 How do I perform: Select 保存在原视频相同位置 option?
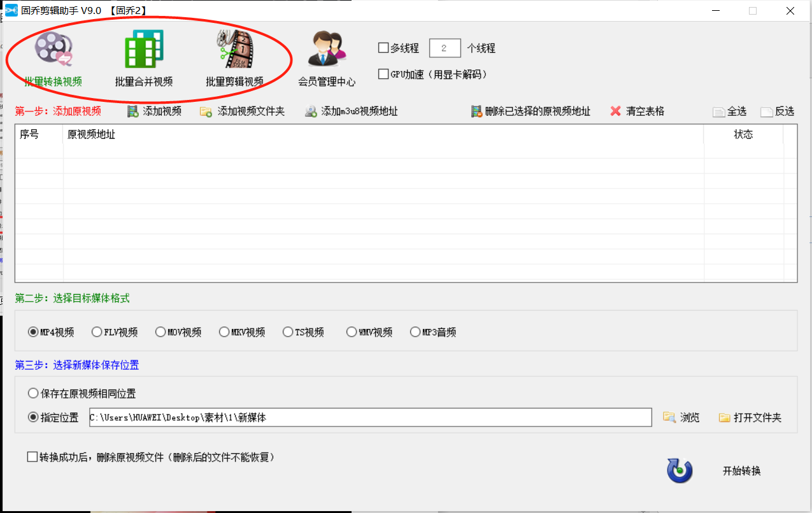[x=32, y=393]
